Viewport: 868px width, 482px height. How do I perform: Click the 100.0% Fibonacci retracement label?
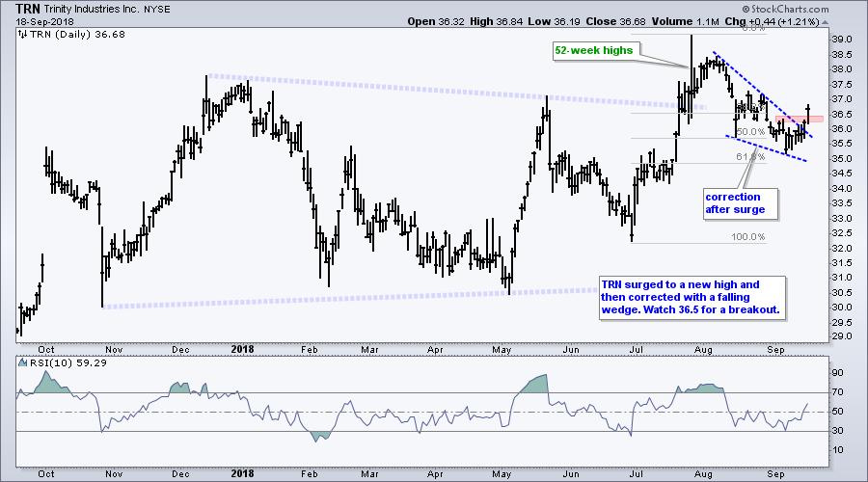point(747,237)
